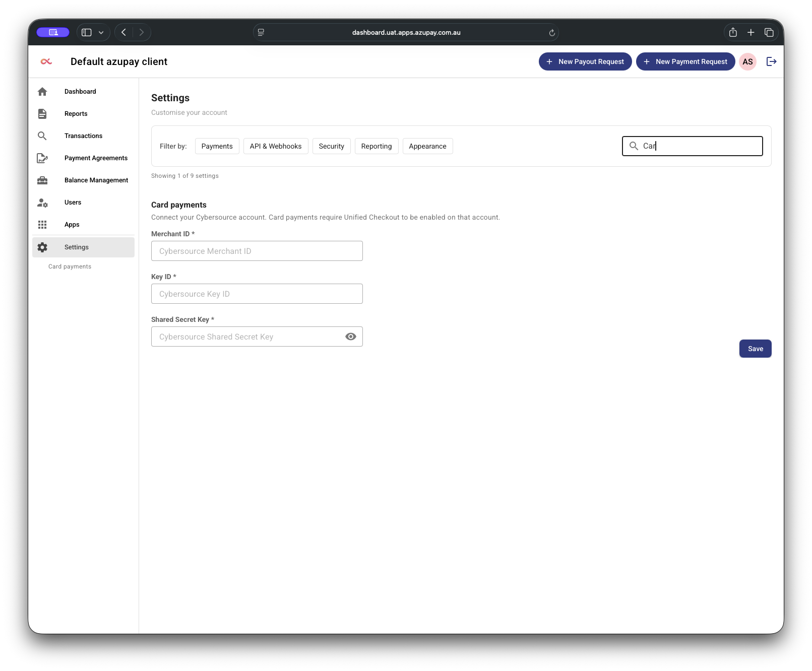
Task: Click the Transactions magnifier icon
Action: 42,136
